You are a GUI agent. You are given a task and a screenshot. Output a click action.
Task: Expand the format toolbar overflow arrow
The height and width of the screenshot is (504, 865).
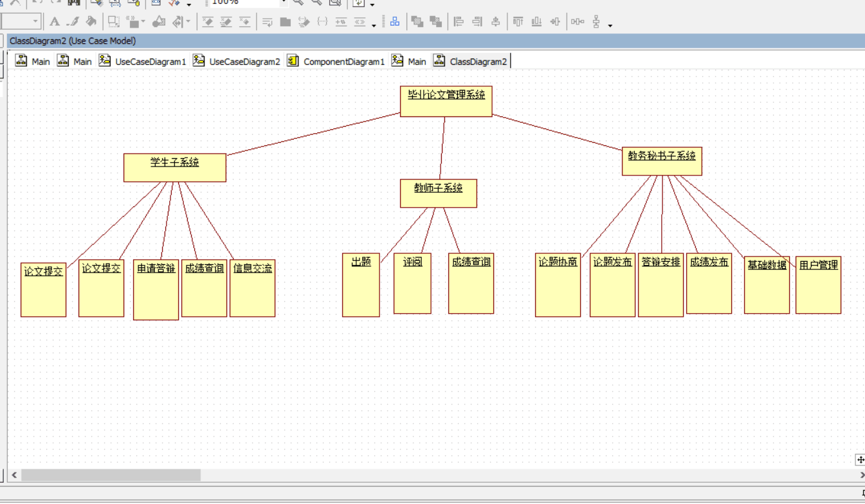(374, 25)
